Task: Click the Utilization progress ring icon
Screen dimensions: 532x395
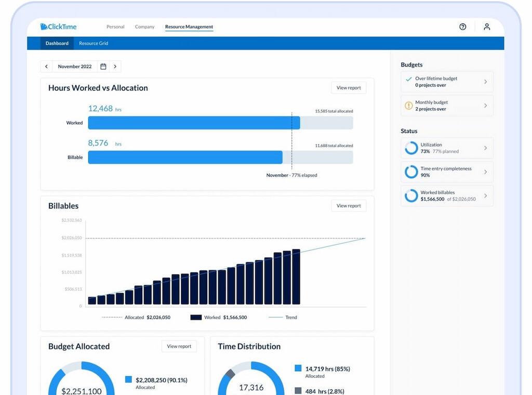Action: [x=411, y=148]
